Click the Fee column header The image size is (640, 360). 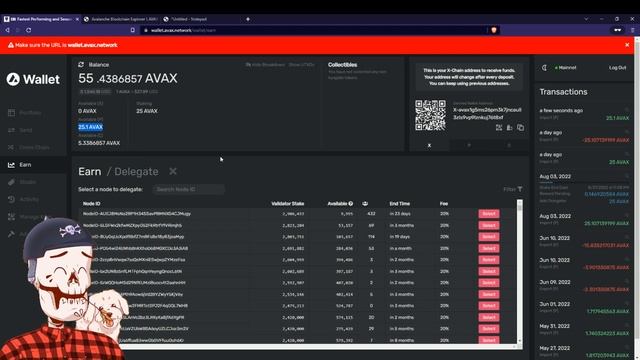click(444, 204)
